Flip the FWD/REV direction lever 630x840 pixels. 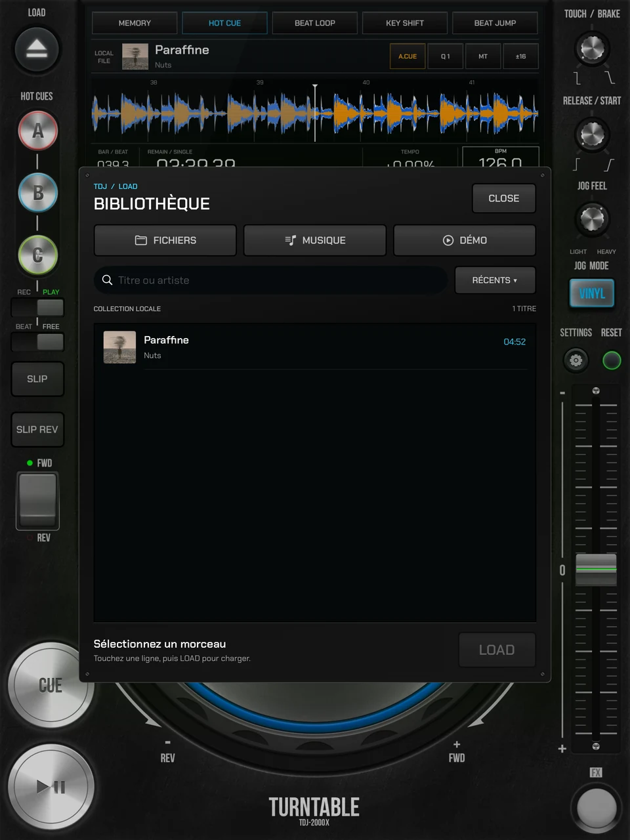37,500
